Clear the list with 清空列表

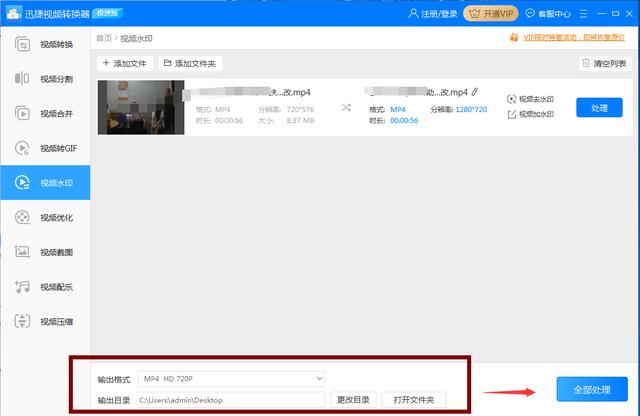pos(604,63)
